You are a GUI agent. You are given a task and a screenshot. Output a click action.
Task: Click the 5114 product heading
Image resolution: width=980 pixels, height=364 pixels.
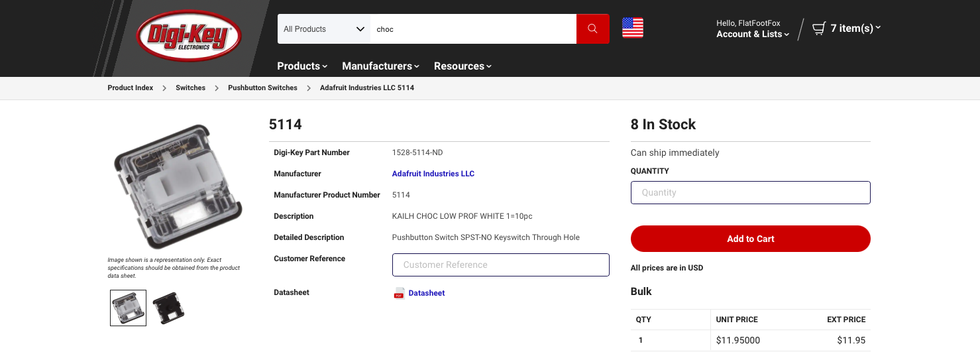[x=286, y=124]
